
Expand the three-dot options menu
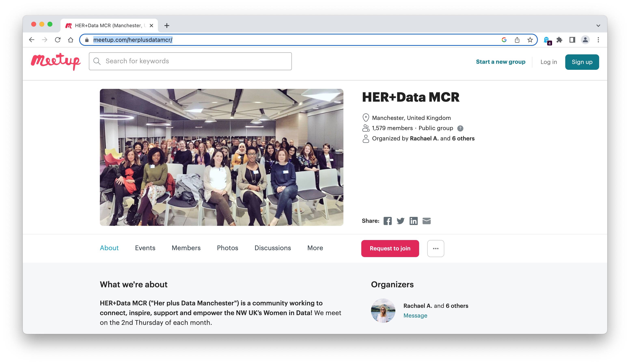435,248
